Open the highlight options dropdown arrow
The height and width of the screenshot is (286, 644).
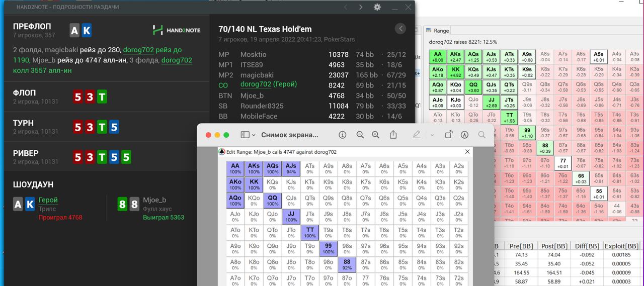click(432, 135)
